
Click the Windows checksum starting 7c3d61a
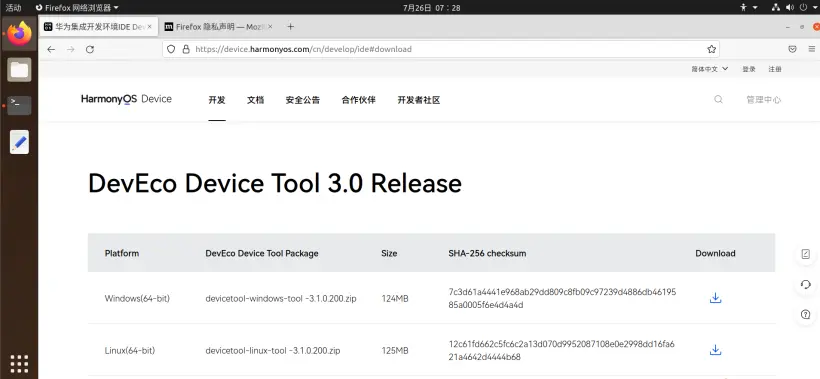(562, 298)
